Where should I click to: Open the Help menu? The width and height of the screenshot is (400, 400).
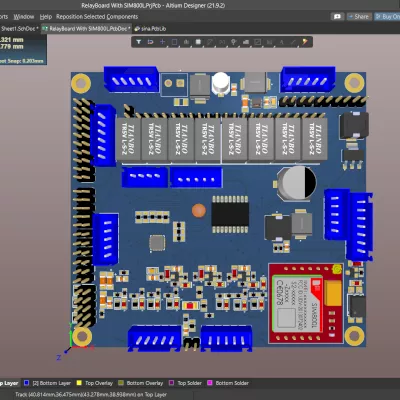point(46,17)
